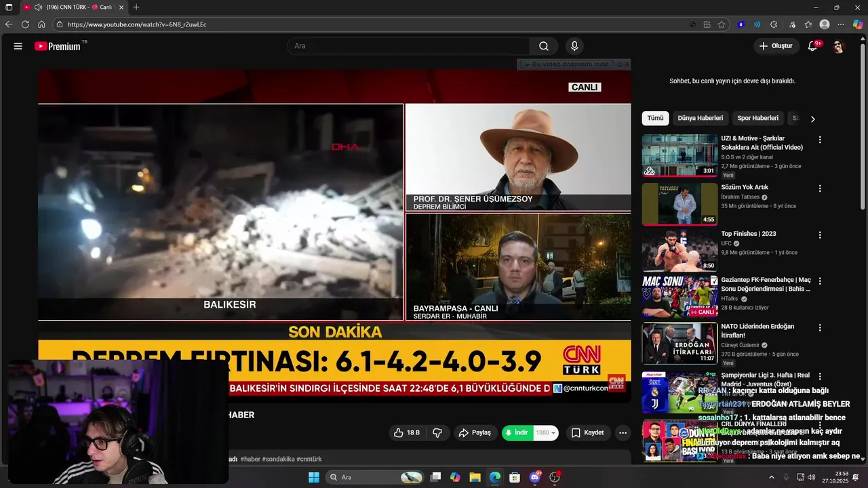
Task: Open Sözüm Yok Artık video thumbnail
Action: click(x=679, y=204)
